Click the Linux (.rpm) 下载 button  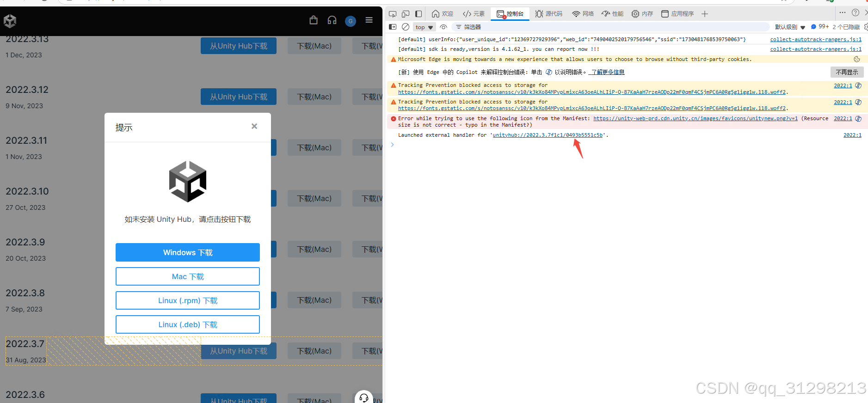(188, 300)
